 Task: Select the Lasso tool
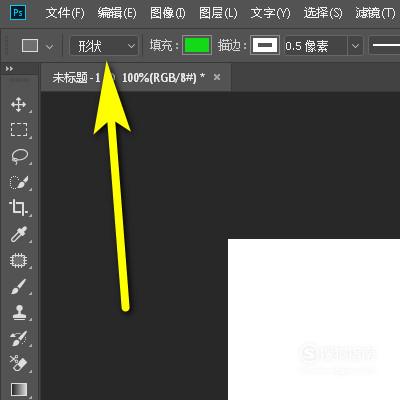pos(19,156)
